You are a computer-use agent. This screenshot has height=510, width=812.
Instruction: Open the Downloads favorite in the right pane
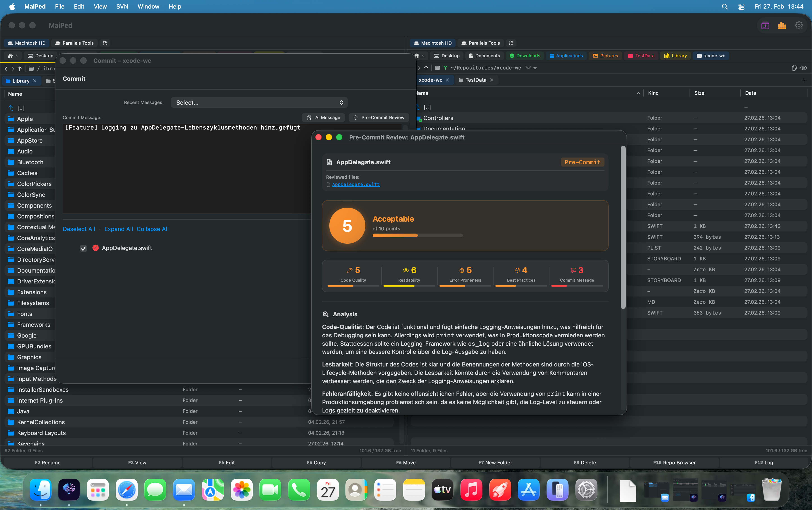pyautogui.click(x=524, y=56)
